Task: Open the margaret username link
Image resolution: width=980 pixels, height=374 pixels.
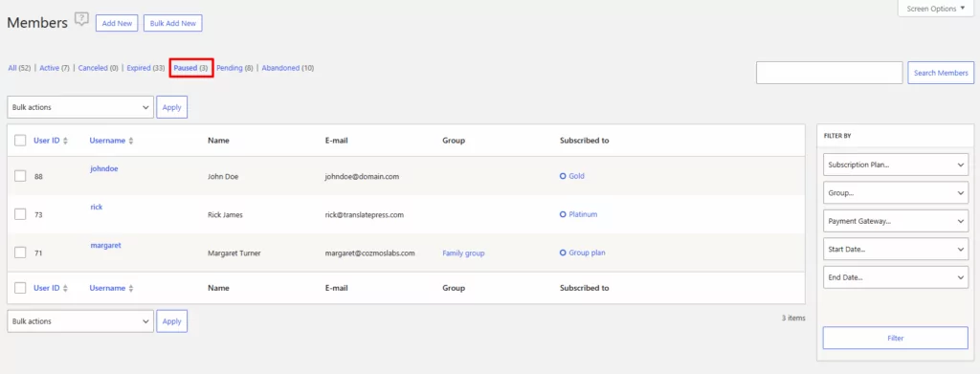Action: pos(105,246)
